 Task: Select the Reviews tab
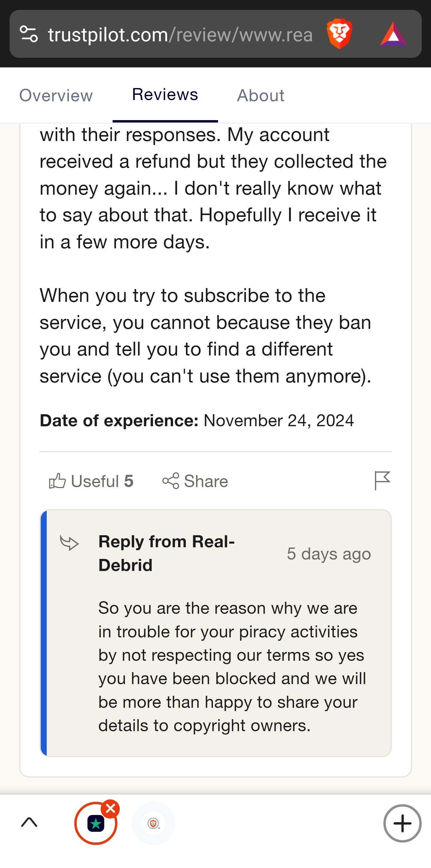tap(165, 95)
